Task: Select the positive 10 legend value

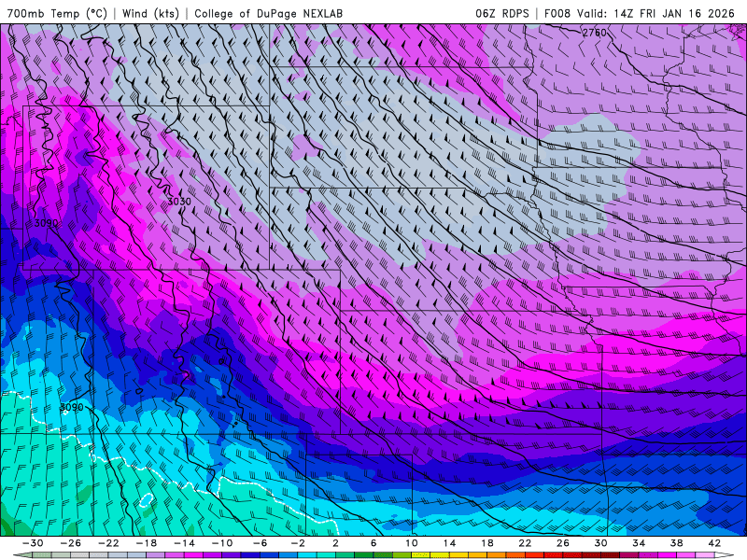Action: (x=412, y=543)
